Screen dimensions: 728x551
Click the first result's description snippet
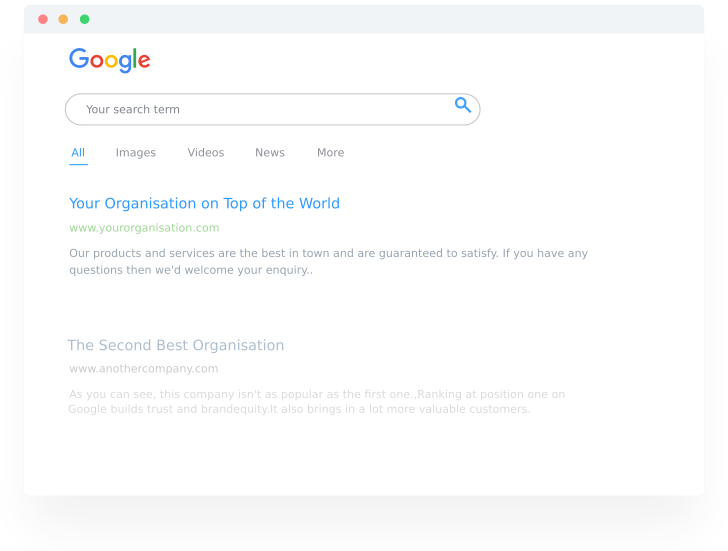point(328,262)
